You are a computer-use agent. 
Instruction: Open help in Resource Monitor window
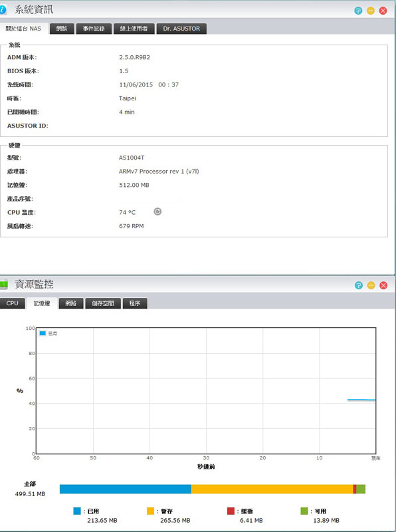pyautogui.click(x=358, y=285)
